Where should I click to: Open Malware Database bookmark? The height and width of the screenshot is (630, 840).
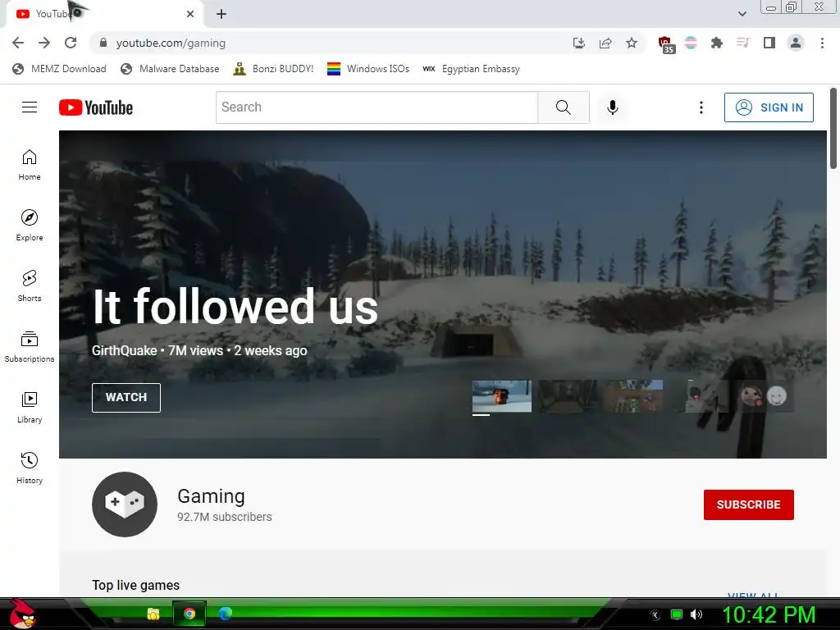(170, 69)
